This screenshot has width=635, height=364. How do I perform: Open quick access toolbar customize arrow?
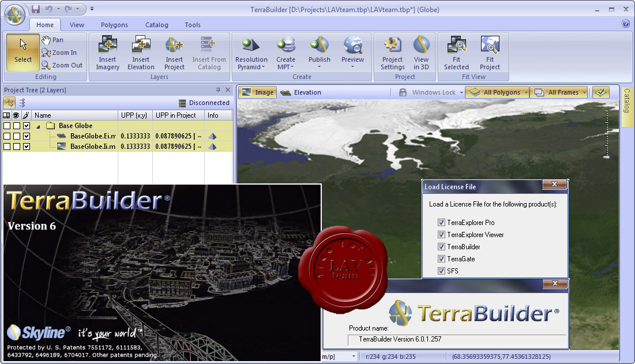(92, 9)
